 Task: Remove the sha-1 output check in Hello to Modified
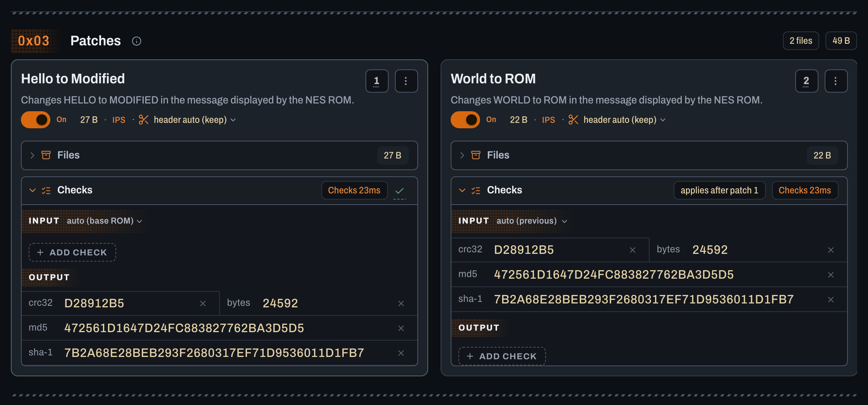pyautogui.click(x=401, y=353)
